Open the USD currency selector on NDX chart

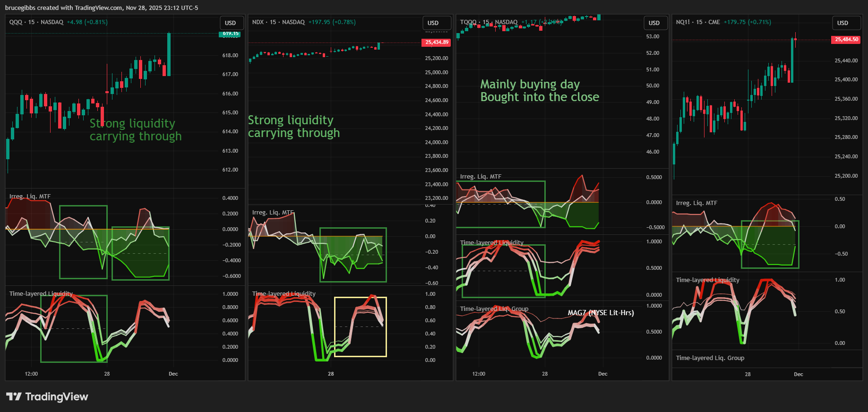433,23
